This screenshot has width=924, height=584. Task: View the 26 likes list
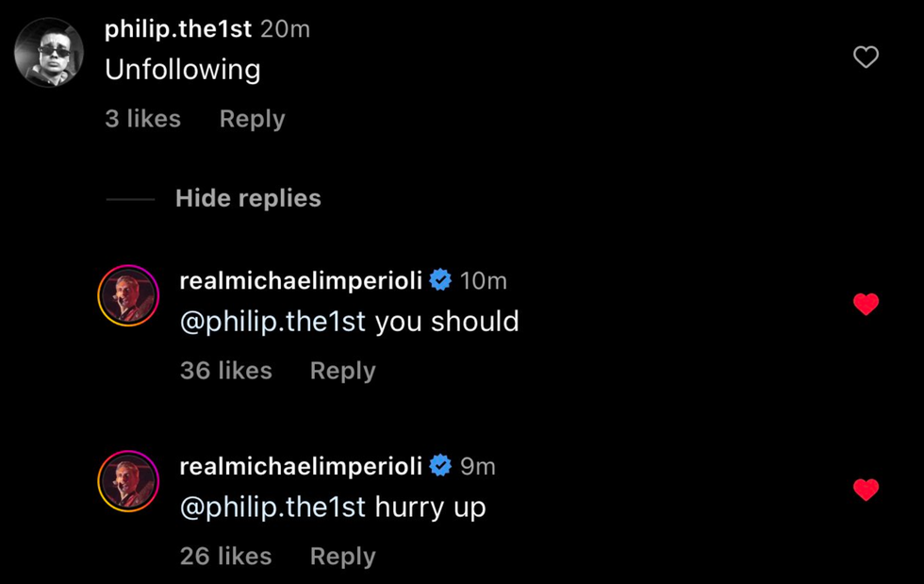(x=225, y=557)
